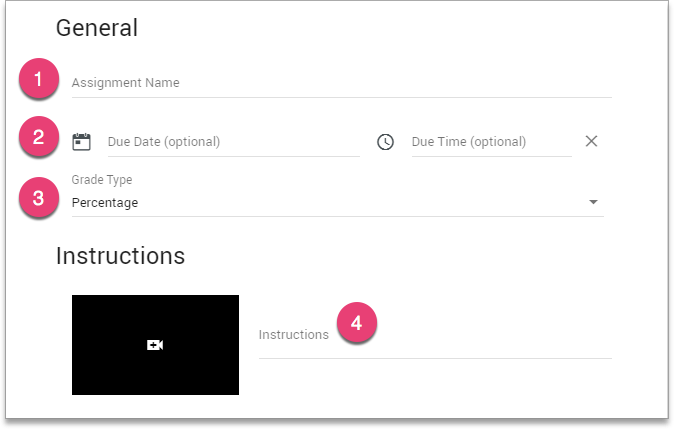674x429 pixels.
Task: Click the clock icon beside Due Time
Action: 386,142
